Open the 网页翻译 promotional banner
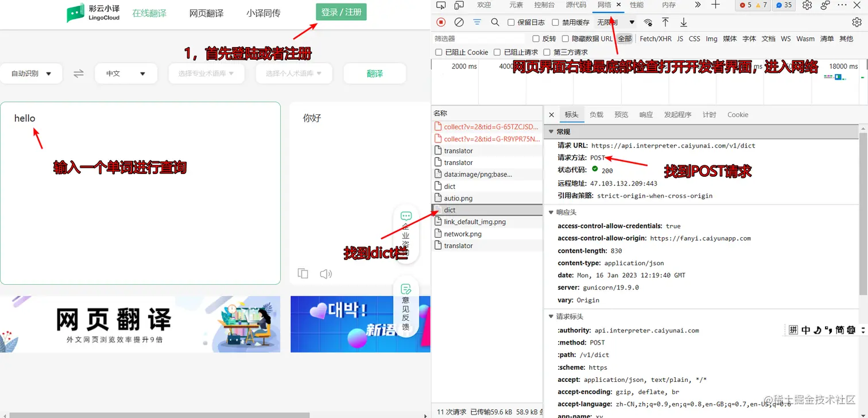 tap(140, 324)
